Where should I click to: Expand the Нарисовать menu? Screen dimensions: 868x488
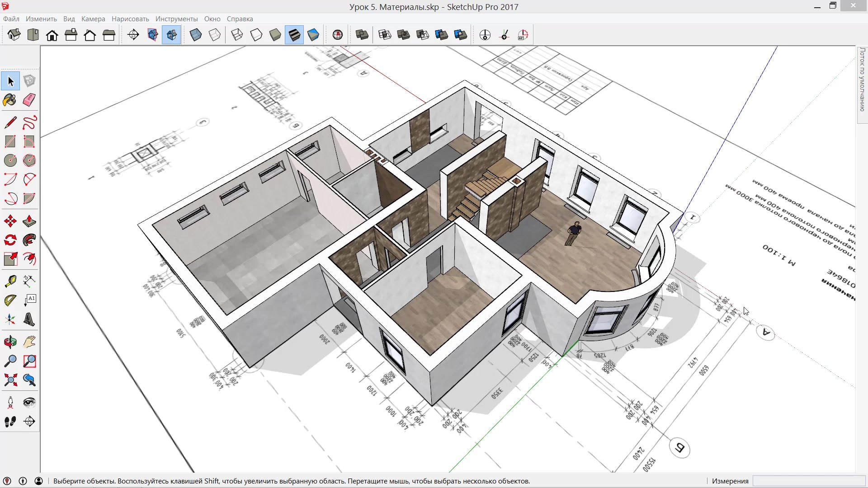(x=130, y=19)
